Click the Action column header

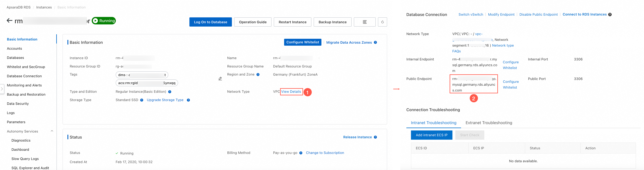coord(608,148)
